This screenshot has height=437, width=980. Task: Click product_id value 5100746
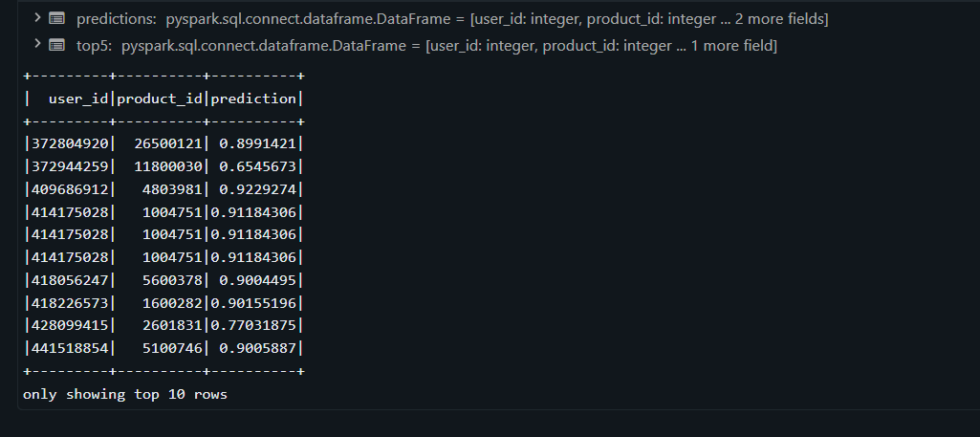pos(172,348)
